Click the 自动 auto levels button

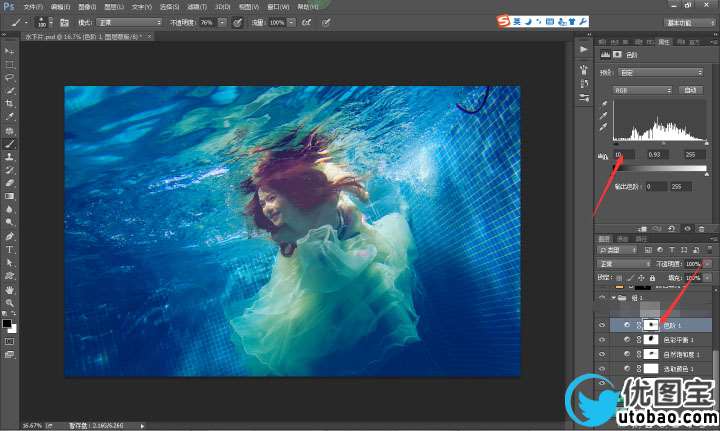coord(691,90)
